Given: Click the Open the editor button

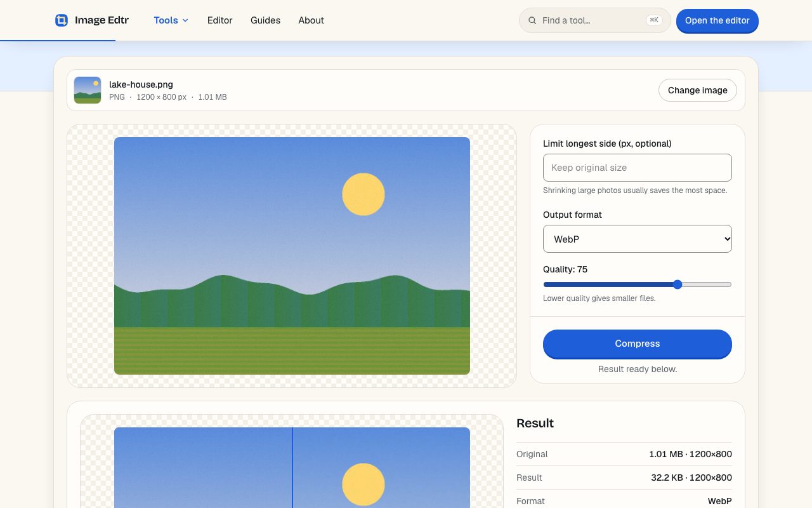Looking at the screenshot, I should click(x=717, y=21).
